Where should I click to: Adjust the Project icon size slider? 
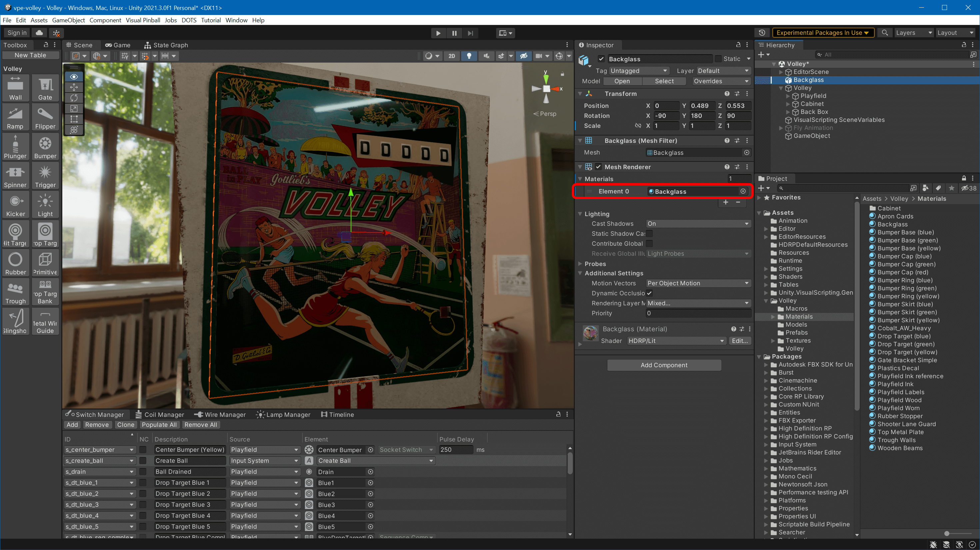tap(947, 534)
